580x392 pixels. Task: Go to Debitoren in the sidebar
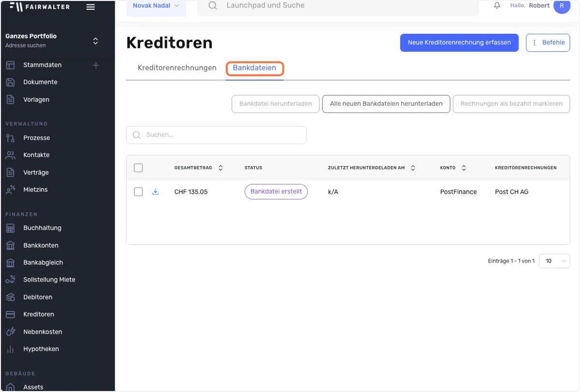pos(38,297)
